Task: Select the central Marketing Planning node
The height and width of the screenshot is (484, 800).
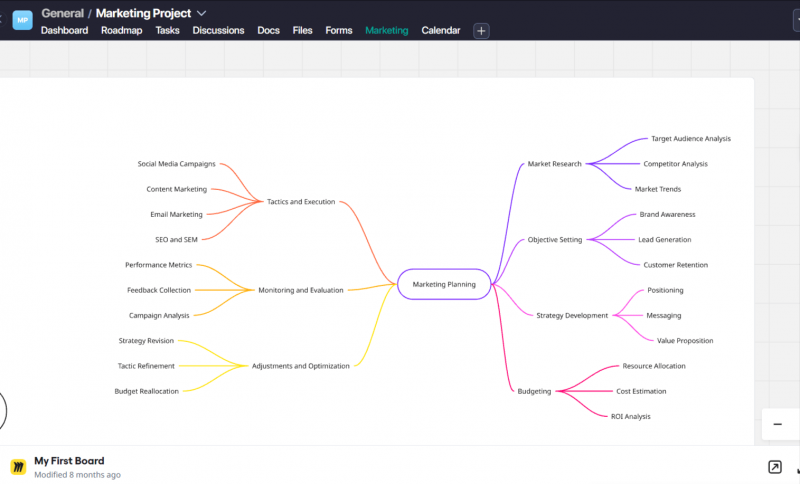Action: pyautogui.click(x=444, y=284)
